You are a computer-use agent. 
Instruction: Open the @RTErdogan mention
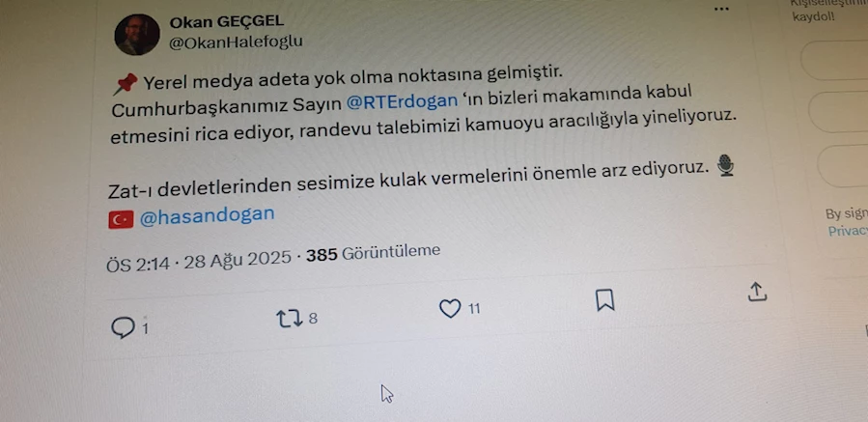point(403,100)
